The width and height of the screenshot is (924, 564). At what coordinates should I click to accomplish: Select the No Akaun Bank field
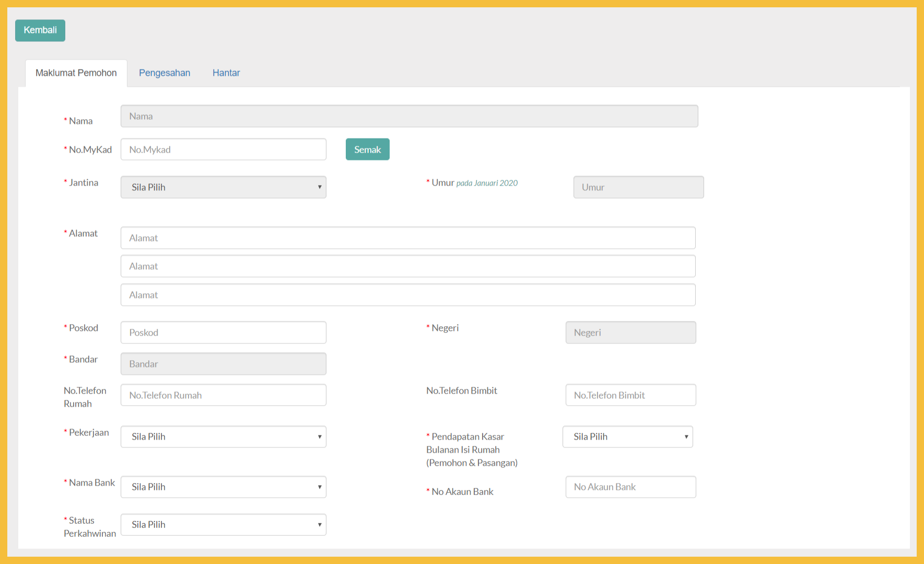pyautogui.click(x=630, y=487)
